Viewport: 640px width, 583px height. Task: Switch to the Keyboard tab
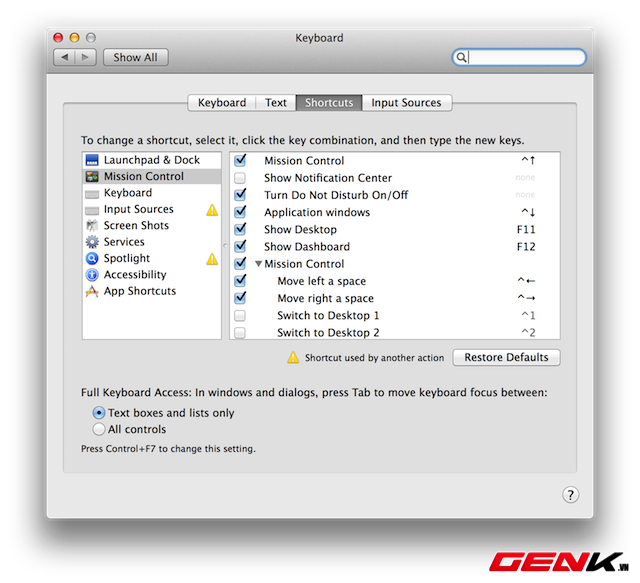coord(222,102)
